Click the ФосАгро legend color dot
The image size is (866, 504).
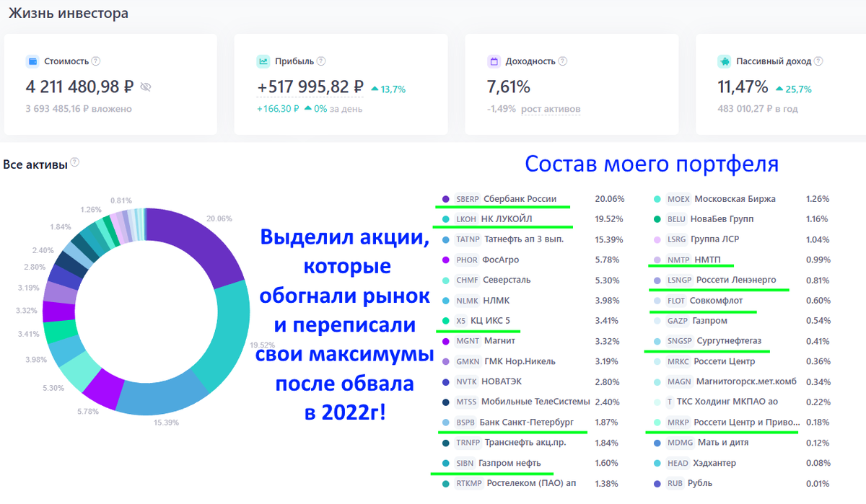point(445,260)
